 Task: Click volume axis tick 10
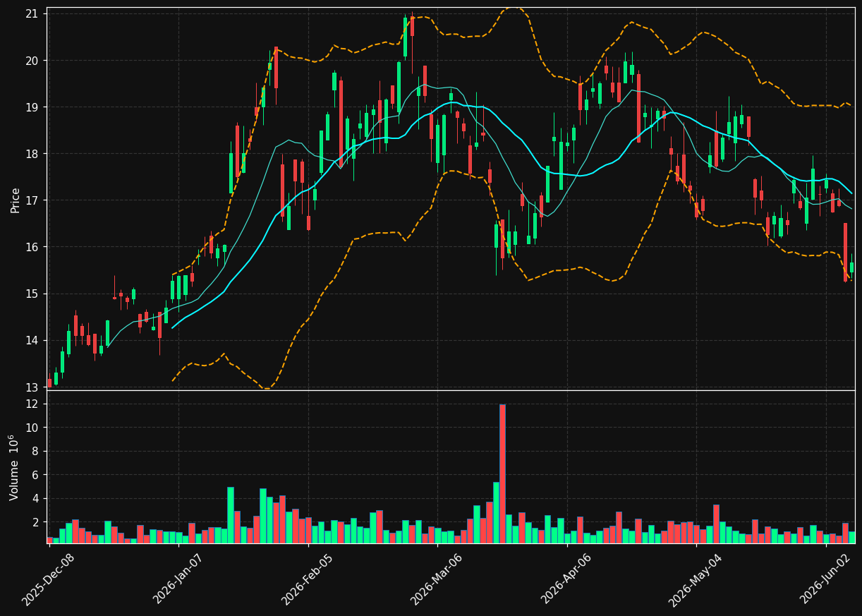tap(32, 428)
